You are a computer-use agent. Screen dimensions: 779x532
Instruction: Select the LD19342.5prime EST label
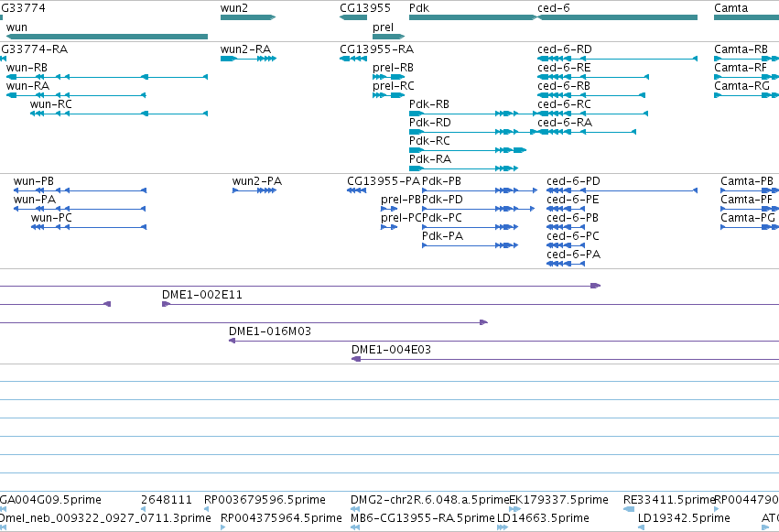click(684, 518)
